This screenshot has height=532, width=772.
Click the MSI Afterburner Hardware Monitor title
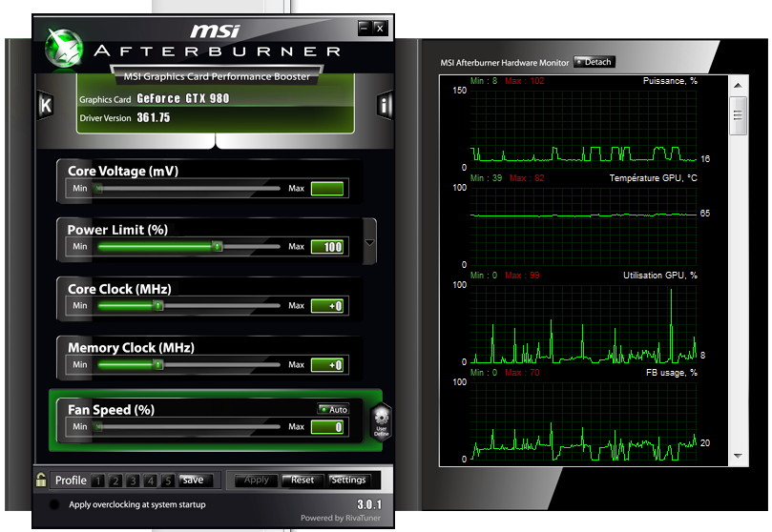tap(504, 62)
